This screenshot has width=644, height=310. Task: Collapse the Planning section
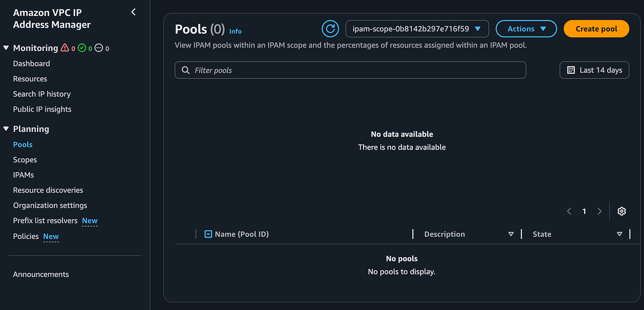click(6, 129)
